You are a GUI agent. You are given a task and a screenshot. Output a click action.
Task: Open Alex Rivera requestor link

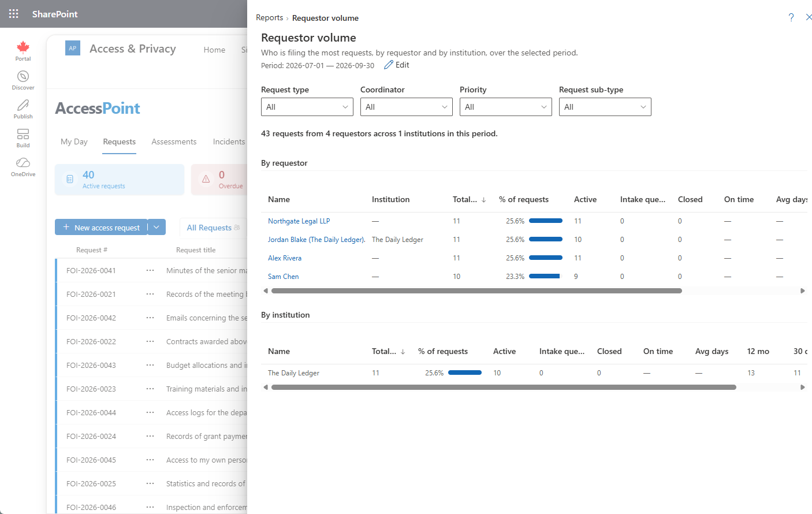(285, 258)
